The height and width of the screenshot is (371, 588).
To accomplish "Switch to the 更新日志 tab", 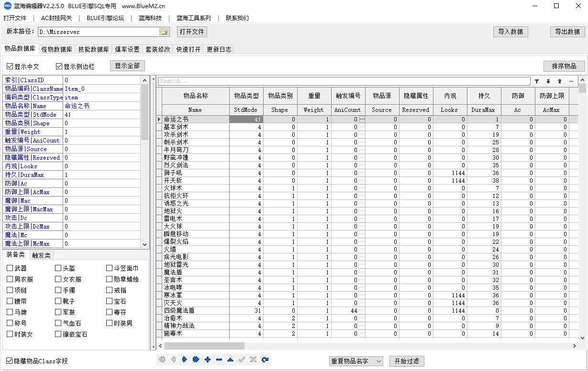I will (219, 49).
